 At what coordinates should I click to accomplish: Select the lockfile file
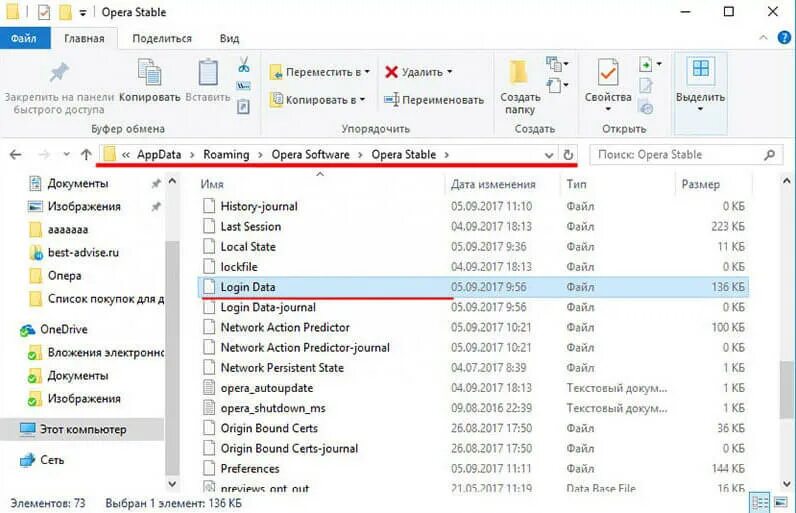[x=472, y=267]
